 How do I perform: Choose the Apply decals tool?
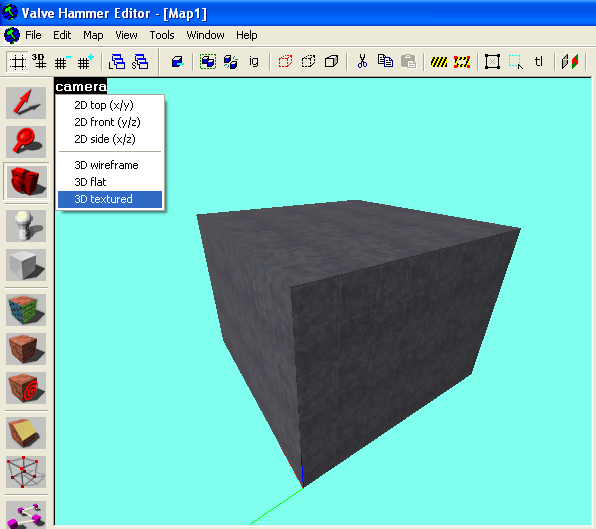click(26, 388)
